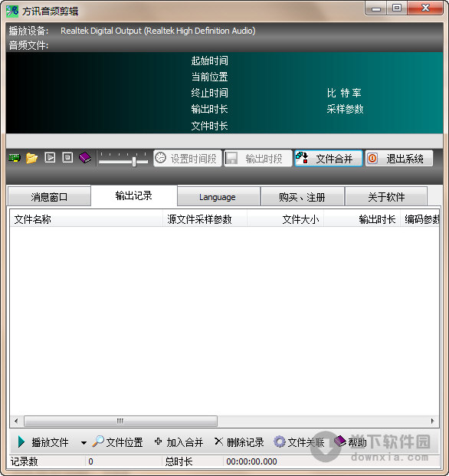Click the 编码参数 column header
The height and width of the screenshot is (476, 449).
tap(420, 219)
